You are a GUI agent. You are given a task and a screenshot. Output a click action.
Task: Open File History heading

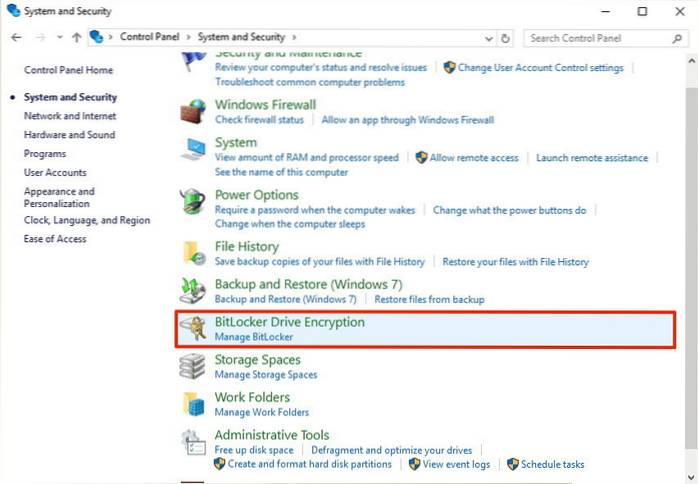[x=247, y=247]
